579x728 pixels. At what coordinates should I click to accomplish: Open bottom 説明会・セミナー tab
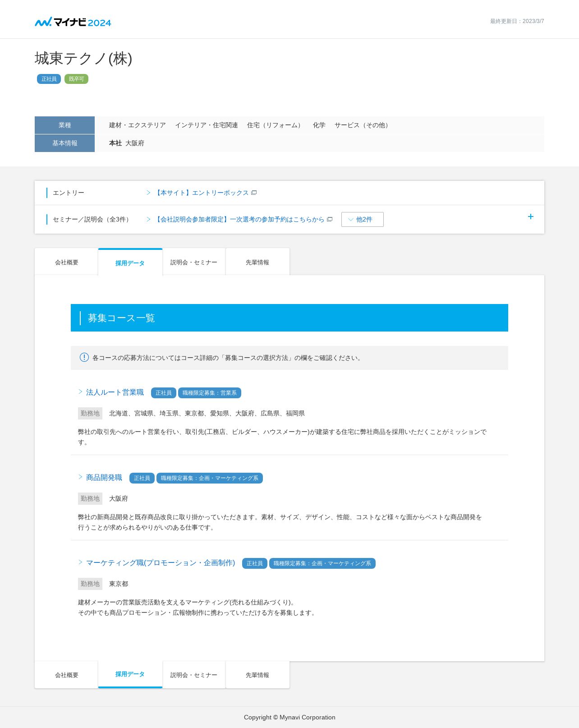pyautogui.click(x=194, y=675)
